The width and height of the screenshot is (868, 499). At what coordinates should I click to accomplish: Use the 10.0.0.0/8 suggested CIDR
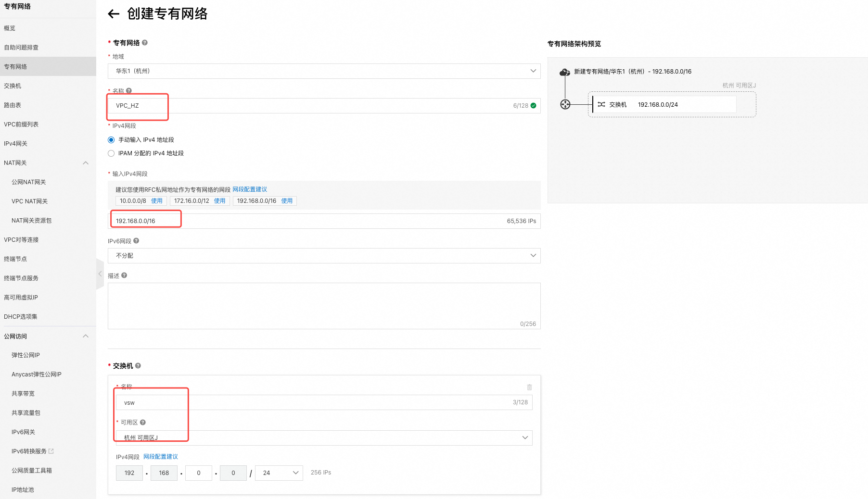157,201
